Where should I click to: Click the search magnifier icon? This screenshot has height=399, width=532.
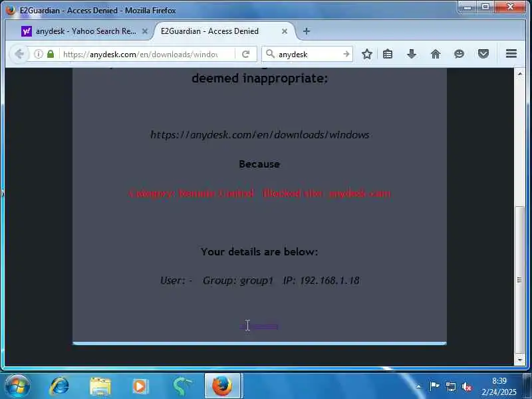point(270,54)
